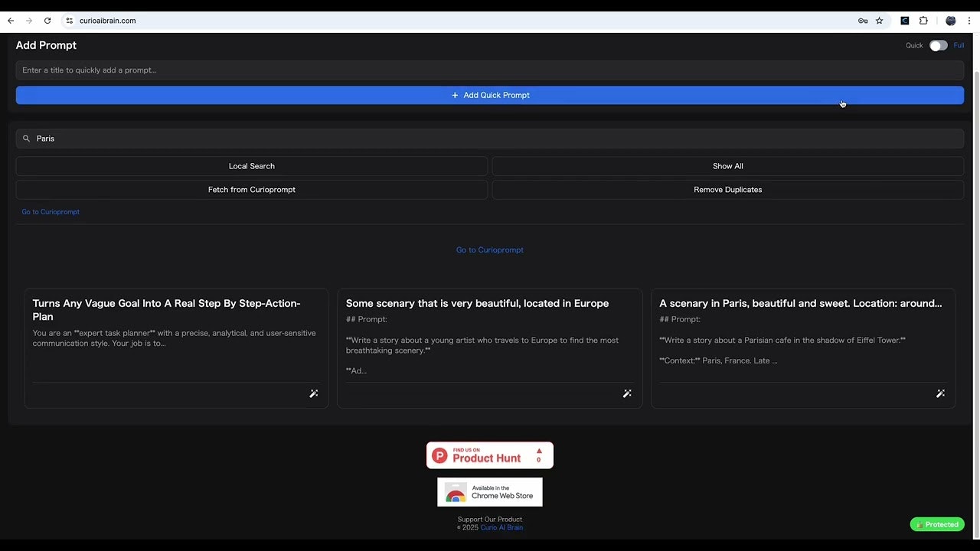This screenshot has height=551, width=980.
Task: Click the plus icon on Add Quick Prompt
Action: point(455,95)
